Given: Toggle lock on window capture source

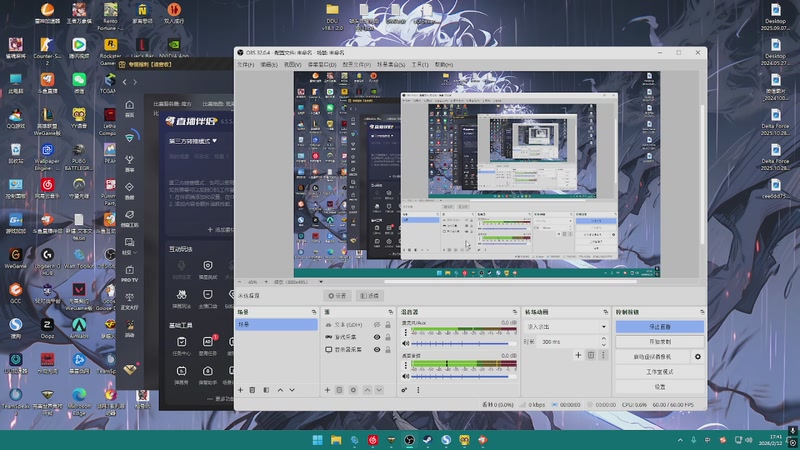Looking at the screenshot, I should 388,337.
